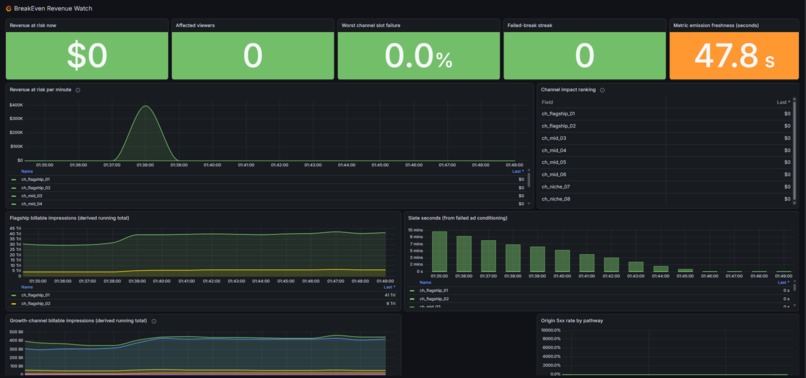Toggle ch_mid_03 series in Revenue at risk legend
This screenshot has width=806, height=378.
coord(32,196)
